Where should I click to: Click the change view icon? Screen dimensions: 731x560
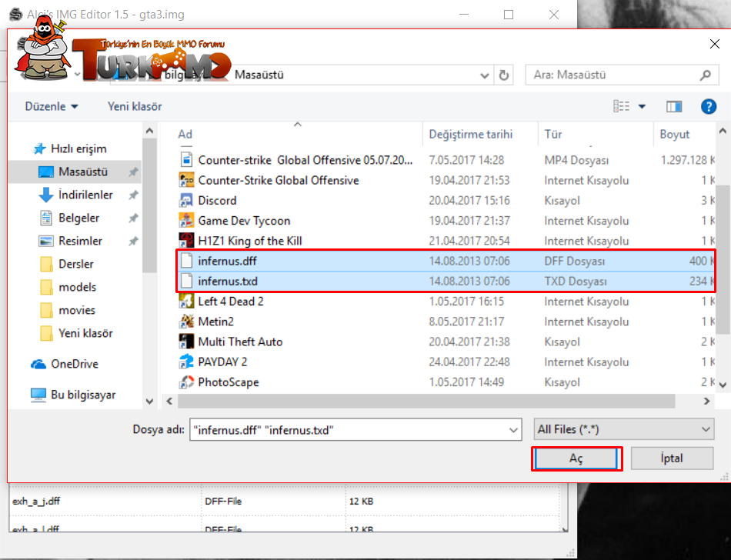pyautogui.click(x=621, y=107)
